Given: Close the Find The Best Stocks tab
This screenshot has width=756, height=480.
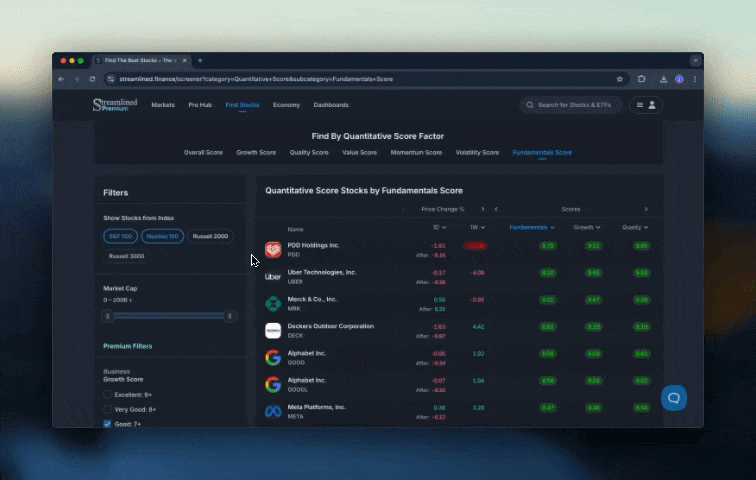Looking at the screenshot, I should (x=184, y=61).
